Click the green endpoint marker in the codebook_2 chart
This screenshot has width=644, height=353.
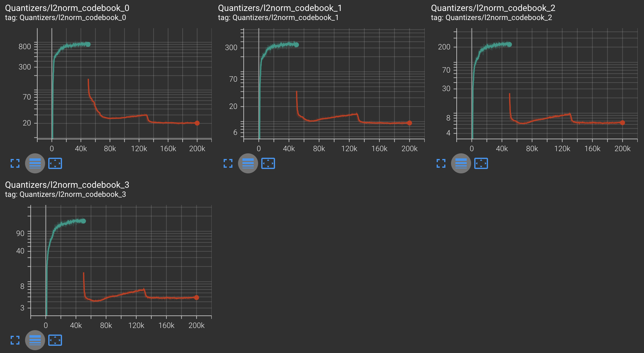pyautogui.click(x=510, y=44)
